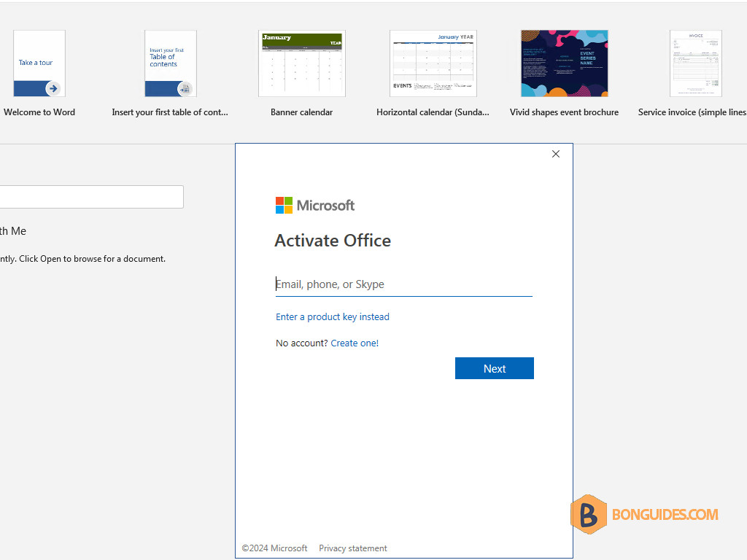Open the Welcome to Word template thumbnail

tap(39, 63)
